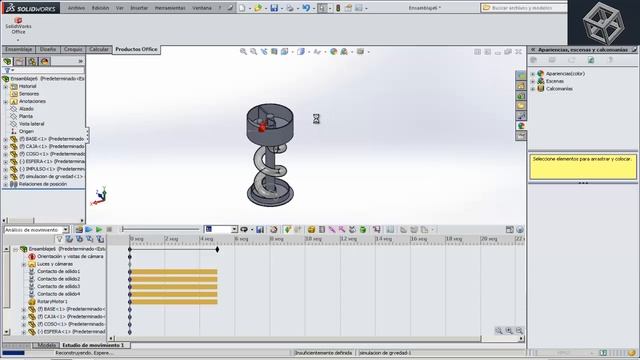Select Sensores in feature tree
The height and width of the screenshot is (360, 640).
coord(29,94)
